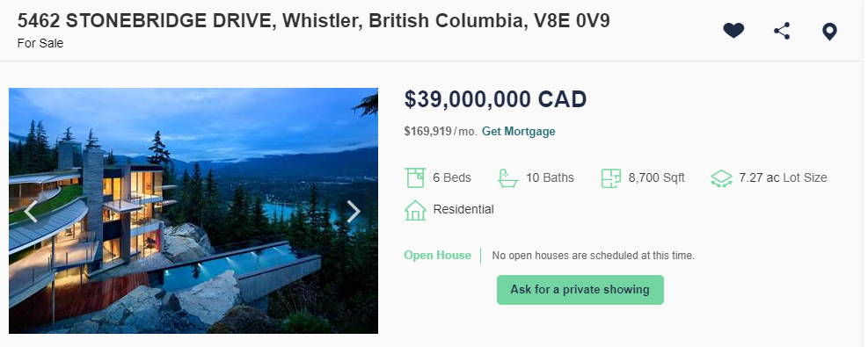
Task: Click the $39,000,000 CAD price
Action: (495, 99)
